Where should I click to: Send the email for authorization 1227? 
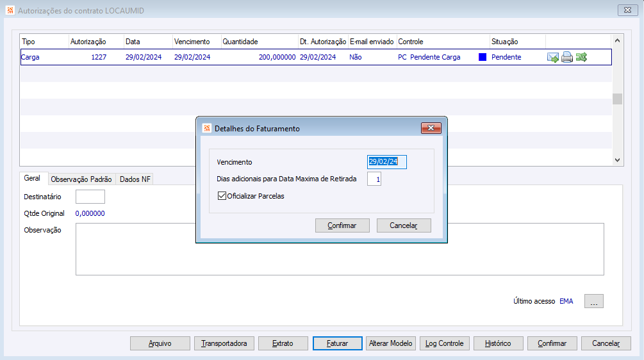point(553,58)
